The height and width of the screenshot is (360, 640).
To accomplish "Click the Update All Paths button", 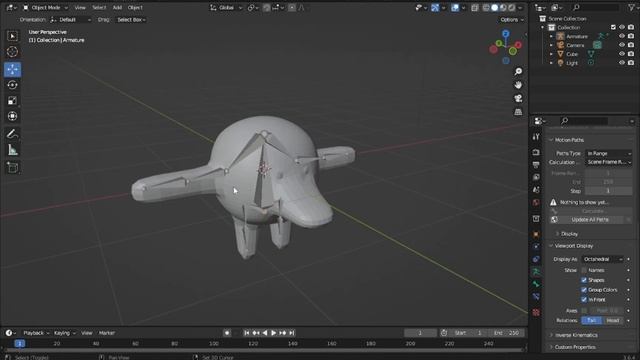I will point(590,220).
